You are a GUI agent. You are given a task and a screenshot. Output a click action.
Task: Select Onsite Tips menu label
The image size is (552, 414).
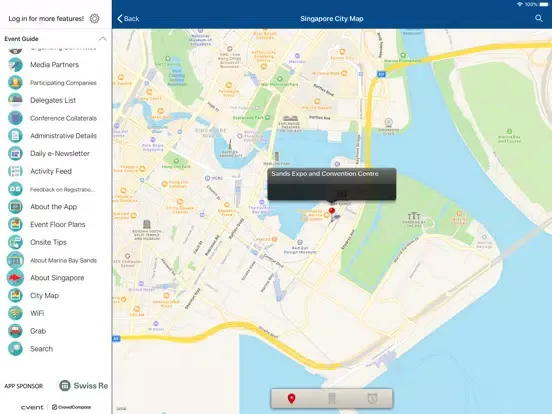[48, 242]
